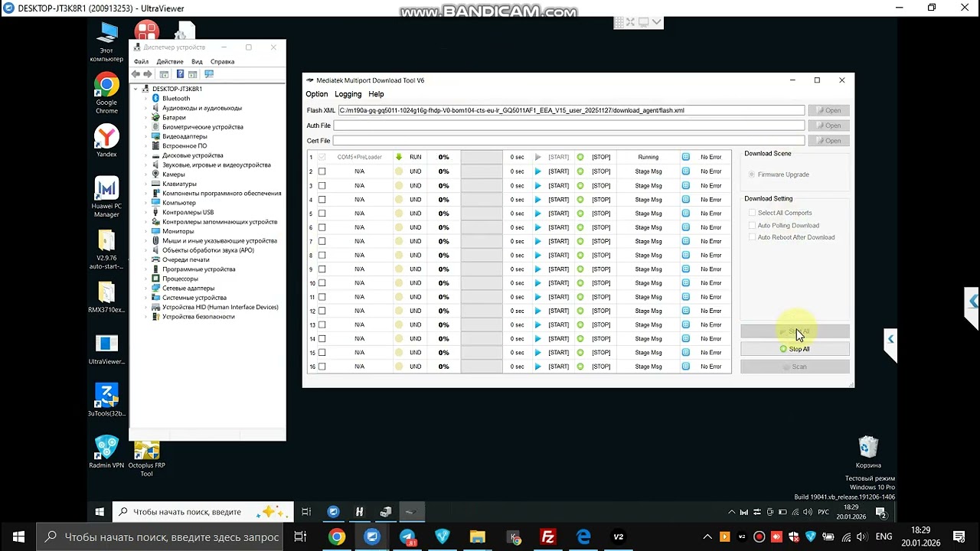Expand the Процессоры device category
The image size is (980, 551).
click(x=145, y=279)
